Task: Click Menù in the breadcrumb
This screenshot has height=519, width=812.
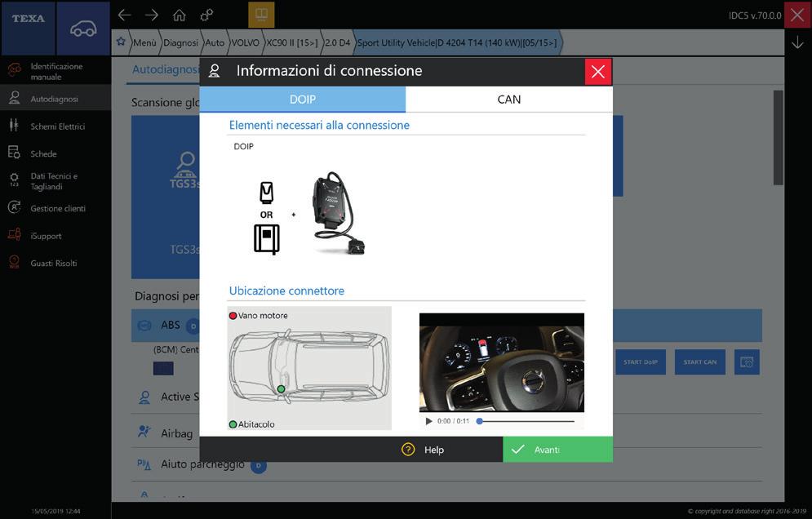Action: tap(144, 42)
